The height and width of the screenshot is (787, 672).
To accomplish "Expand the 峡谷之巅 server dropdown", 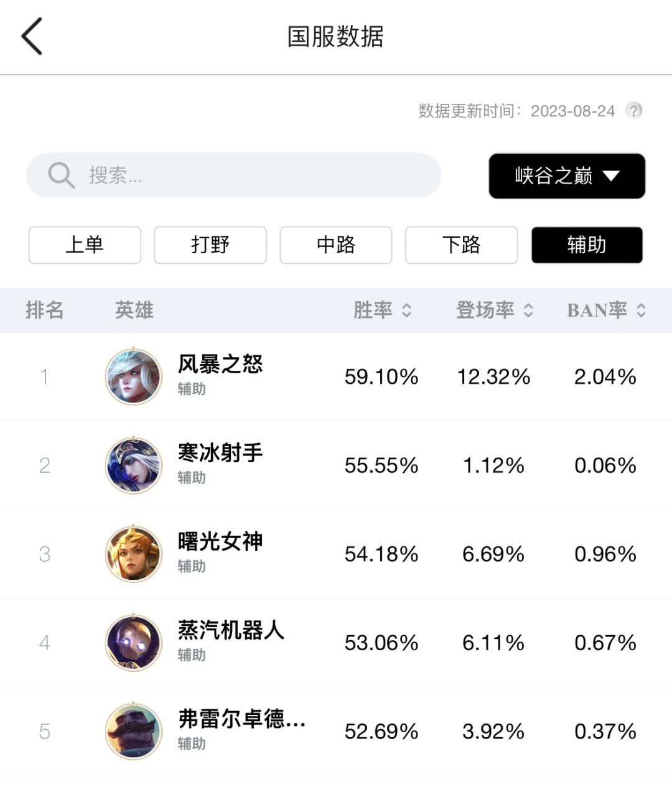I will click(x=566, y=176).
